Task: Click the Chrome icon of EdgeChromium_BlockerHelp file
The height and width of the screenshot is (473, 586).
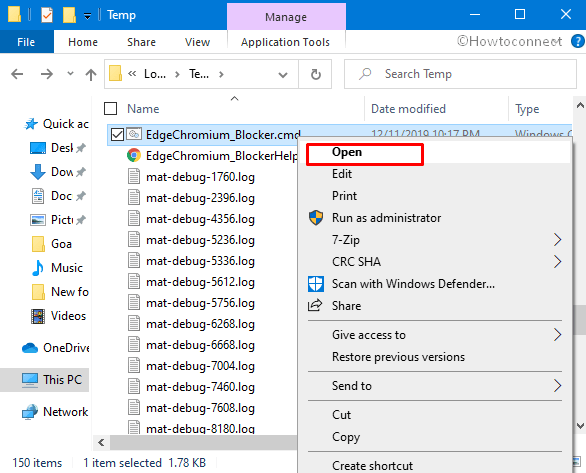Action: coord(134,155)
